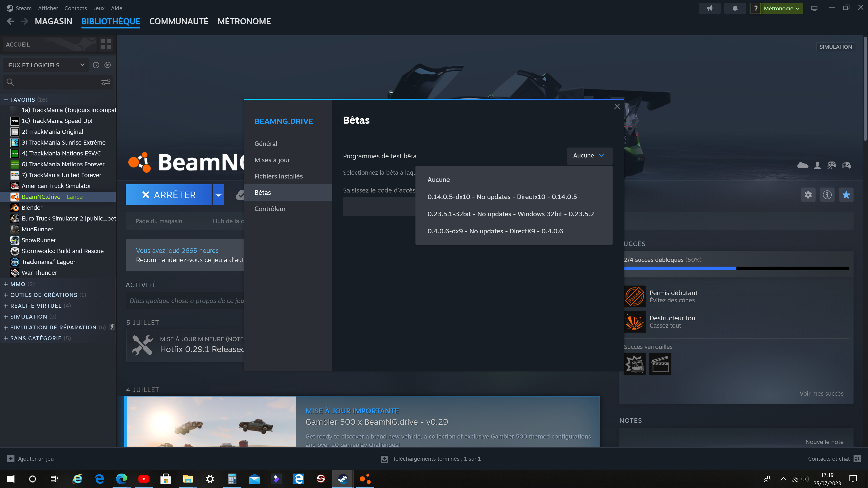This screenshot has width=868, height=488.
Task: Select American Truck Simulator in library
Action: 58,186
